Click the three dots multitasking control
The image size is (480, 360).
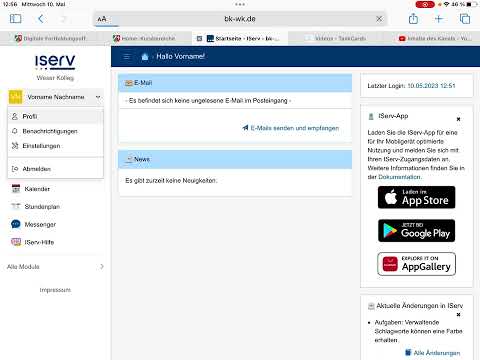[240, 4]
